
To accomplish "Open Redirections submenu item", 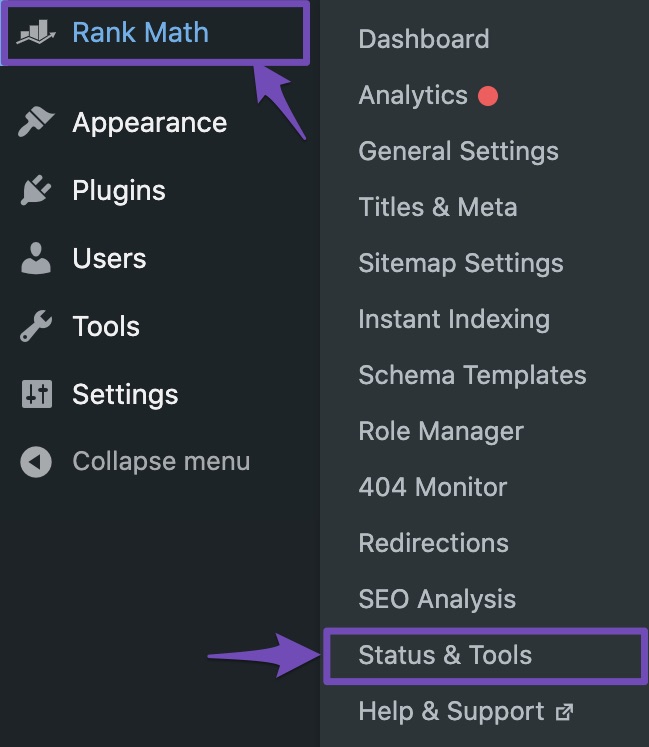I will [x=434, y=543].
